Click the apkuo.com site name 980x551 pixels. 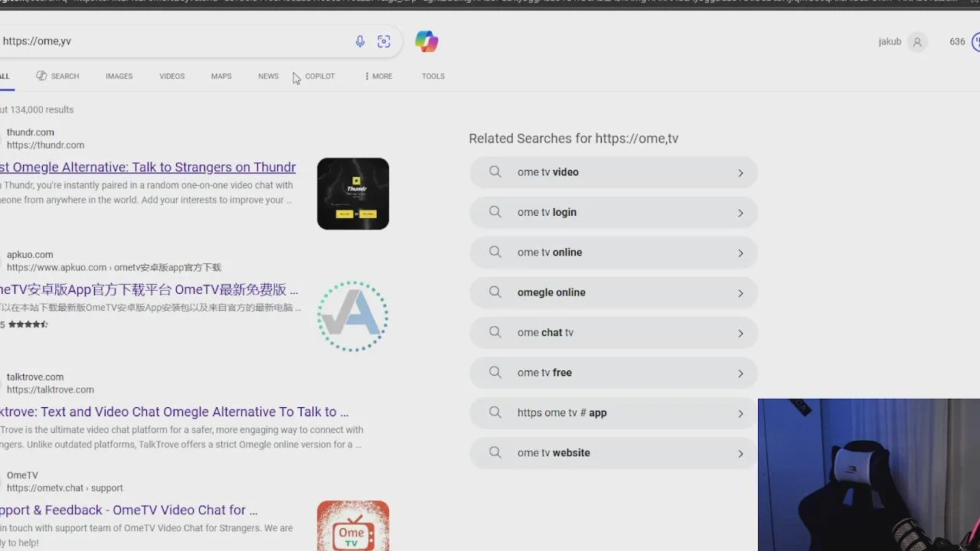(x=30, y=255)
